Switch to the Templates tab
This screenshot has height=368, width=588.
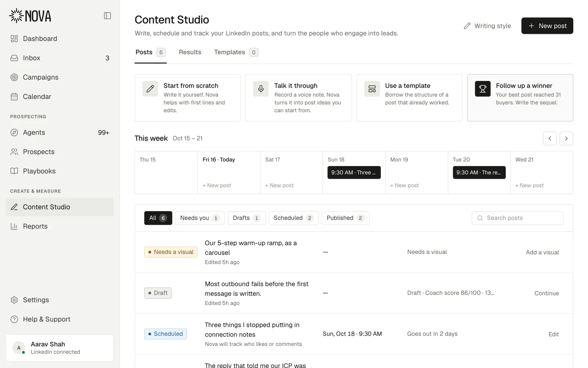tap(236, 52)
